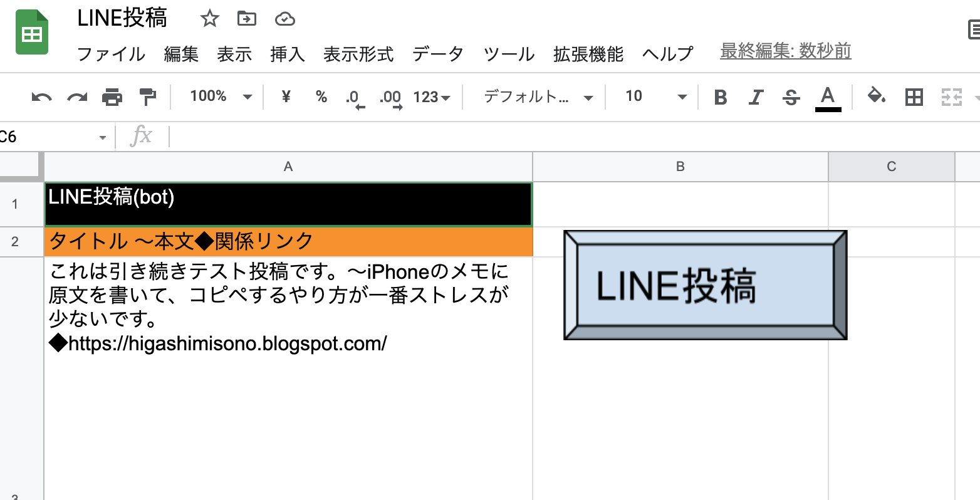Click the move to folder icon
980x500 pixels.
tap(247, 19)
